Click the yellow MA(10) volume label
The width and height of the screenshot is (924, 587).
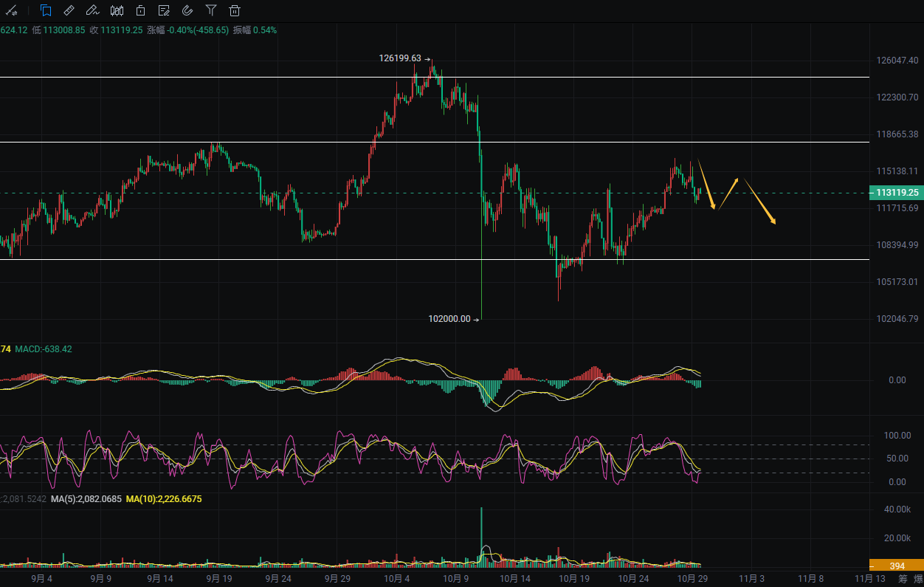point(164,499)
